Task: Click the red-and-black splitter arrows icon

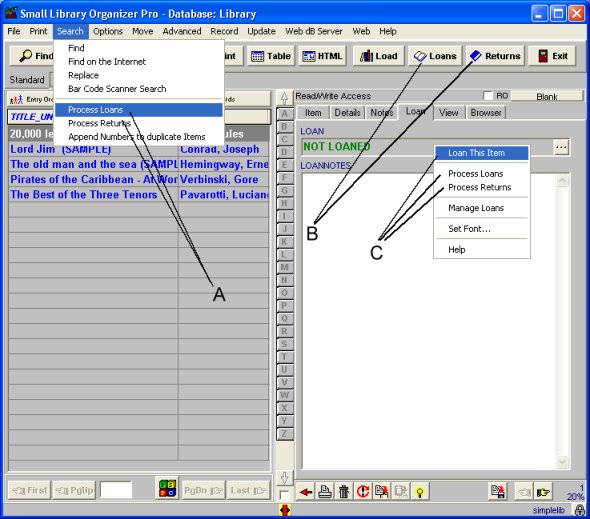Action: 285,510
